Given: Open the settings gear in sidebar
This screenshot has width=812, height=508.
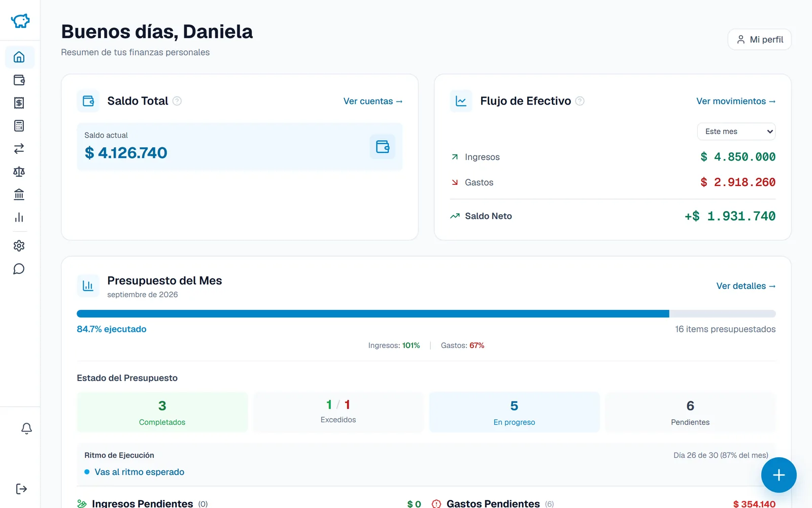Looking at the screenshot, I should coord(19,246).
